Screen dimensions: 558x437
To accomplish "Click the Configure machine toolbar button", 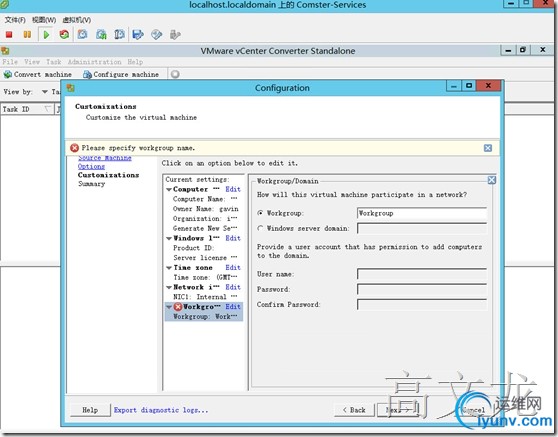I will pos(121,74).
